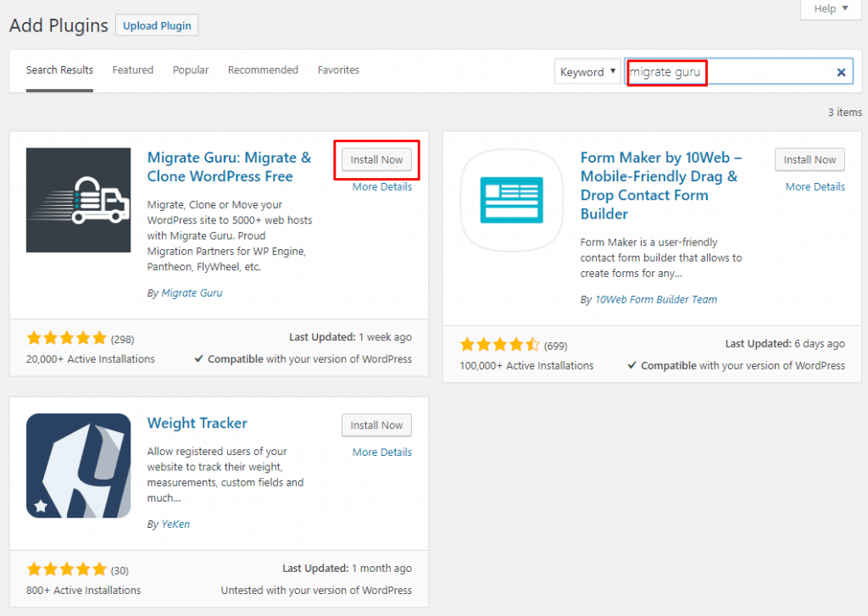This screenshot has height=616, width=868.
Task: Open More Details for Form Maker
Action: coord(815,187)
